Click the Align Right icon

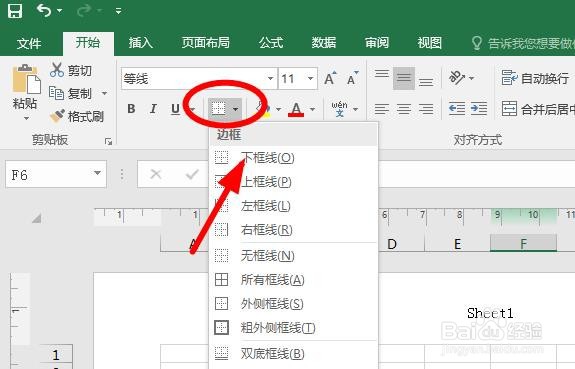(426, 109)
